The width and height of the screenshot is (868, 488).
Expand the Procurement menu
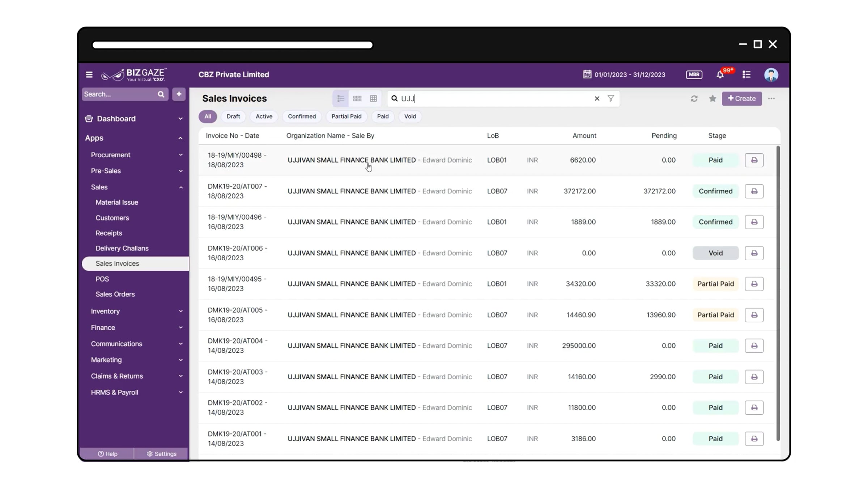point(136,155)
